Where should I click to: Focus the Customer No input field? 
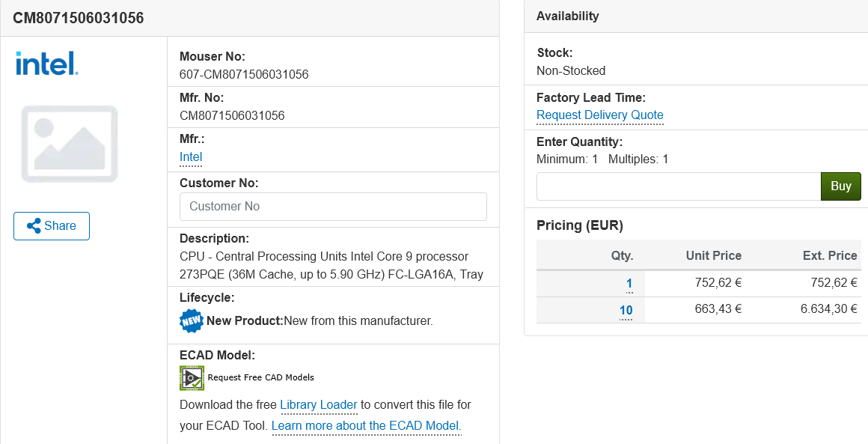333,207
